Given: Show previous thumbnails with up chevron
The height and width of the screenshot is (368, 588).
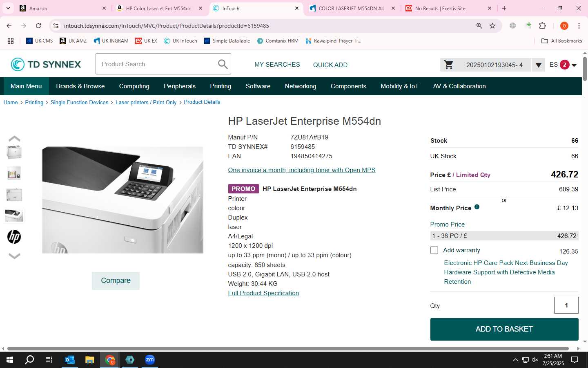Looking at the screenshot, I should coord(14,139).
